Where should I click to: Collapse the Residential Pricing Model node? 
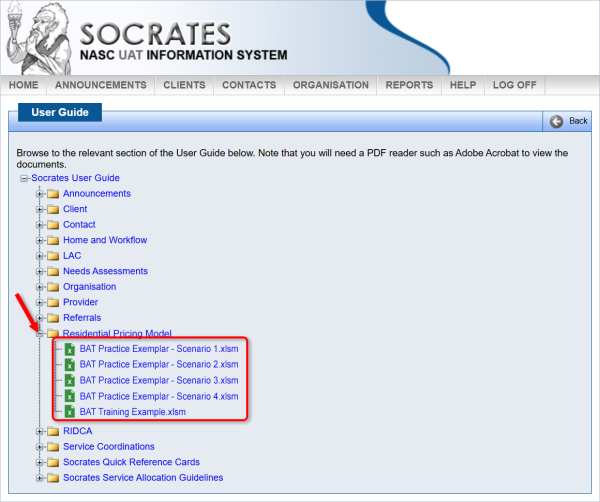39,334
